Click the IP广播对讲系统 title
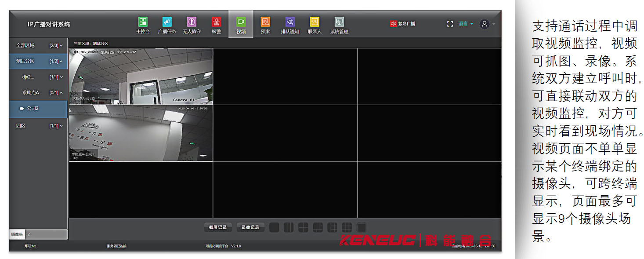This screenshot has width=644, height=259. (48, 24)
